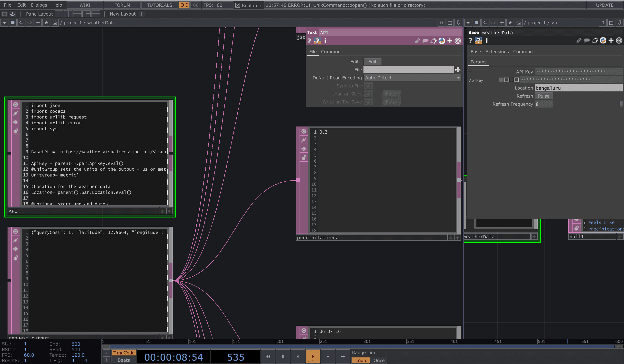Toggle Load on Start Off switch
The width and height of the screenshot is (624, 364).
[368, 94]
